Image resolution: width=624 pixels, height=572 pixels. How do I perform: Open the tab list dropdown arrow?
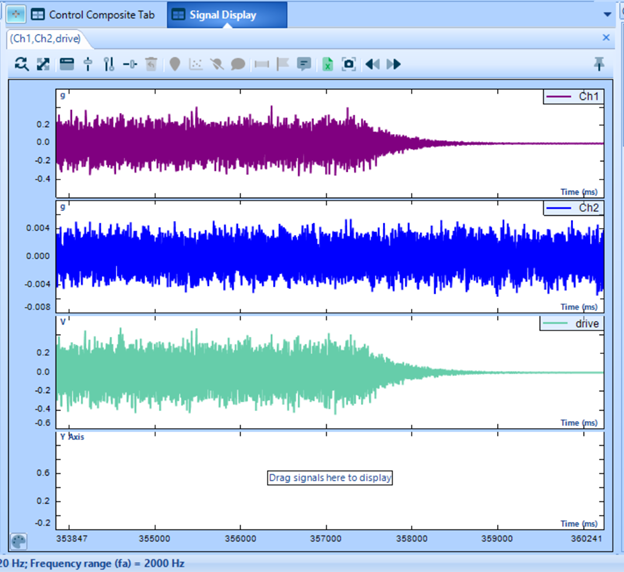pos(607,15)
